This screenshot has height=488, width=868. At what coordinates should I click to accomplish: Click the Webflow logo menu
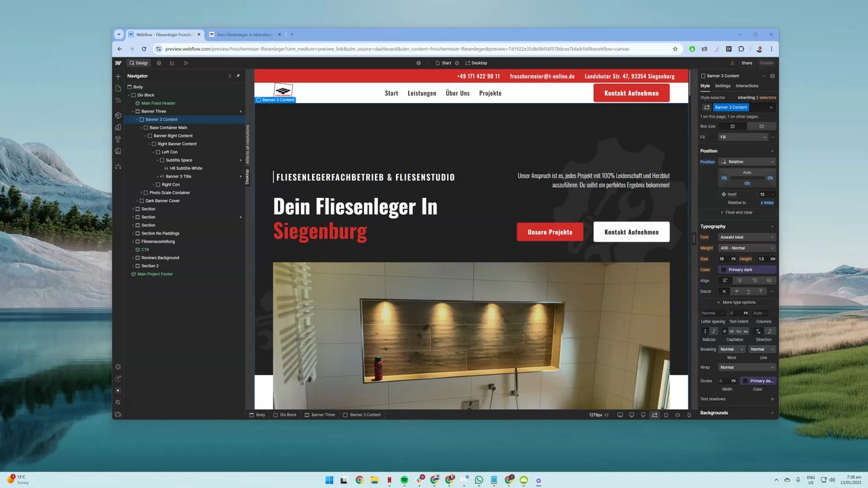coord(118,63)
